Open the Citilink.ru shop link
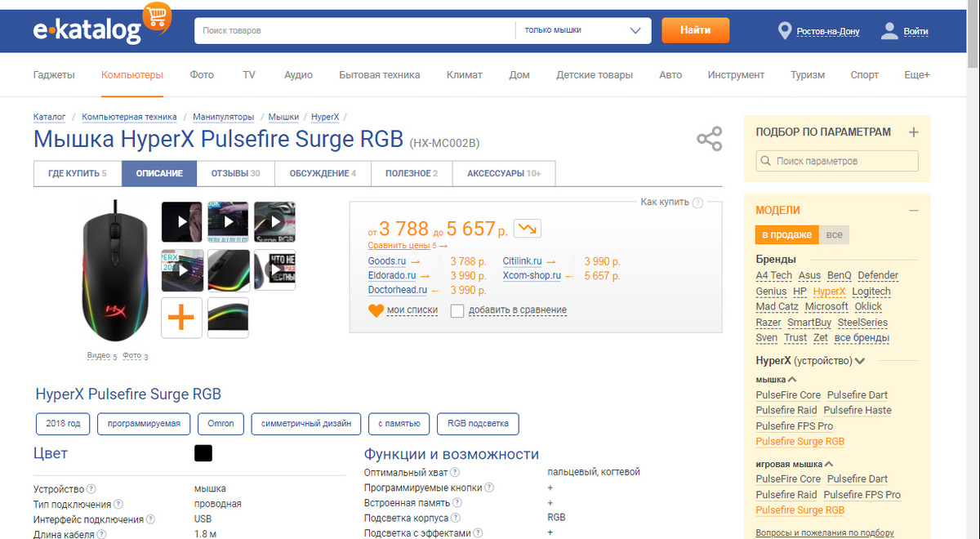 (x=523, y=261)
